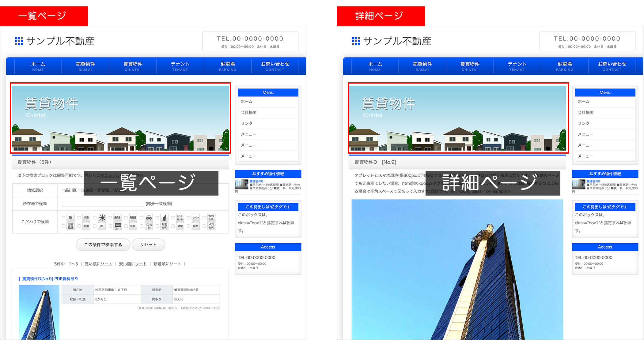Tick the checkbox beside the 庭付 icon
644x340 pixels.
click(x=189, y=226)
